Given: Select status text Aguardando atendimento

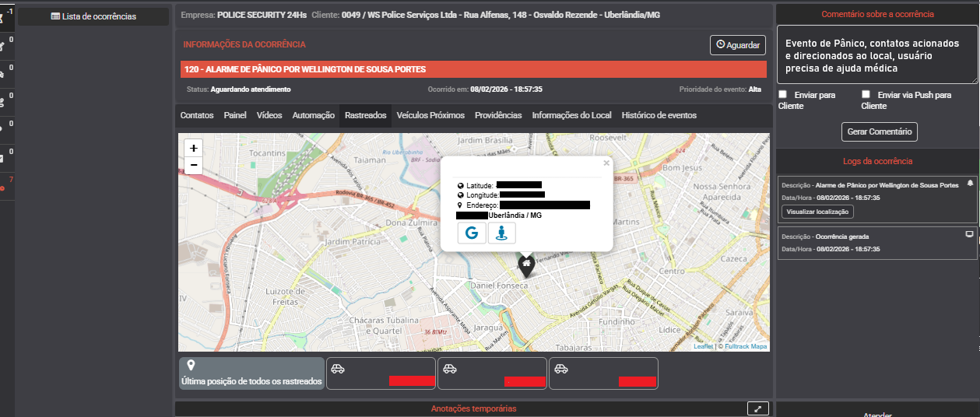Looking at the screenshot, I should tap(251, 89).
